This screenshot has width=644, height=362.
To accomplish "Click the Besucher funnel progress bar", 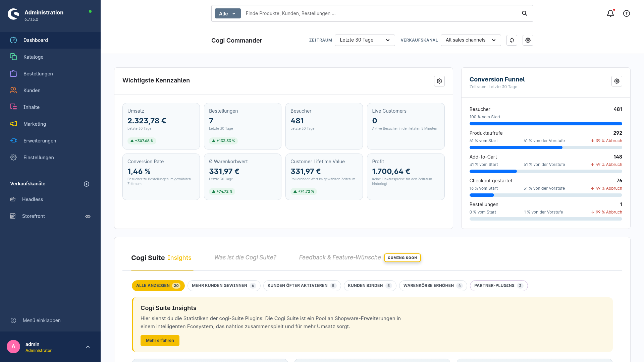I will (x=546, y=124).
